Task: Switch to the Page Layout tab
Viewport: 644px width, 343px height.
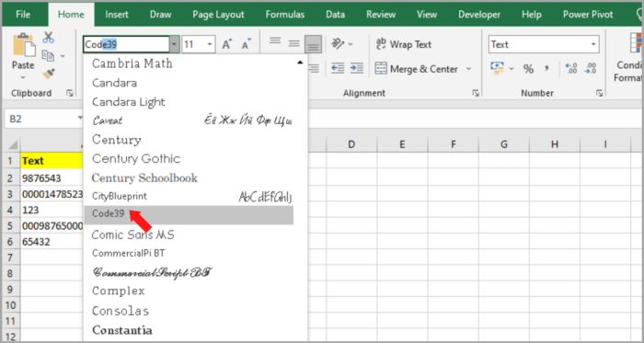Action: [x=218, y=15]
